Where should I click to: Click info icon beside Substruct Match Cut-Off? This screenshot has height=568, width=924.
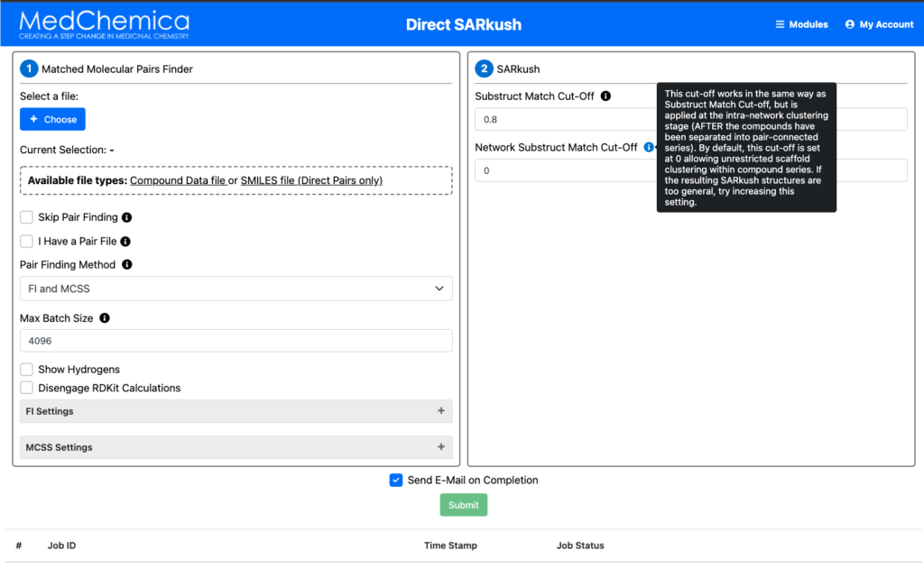605,96
